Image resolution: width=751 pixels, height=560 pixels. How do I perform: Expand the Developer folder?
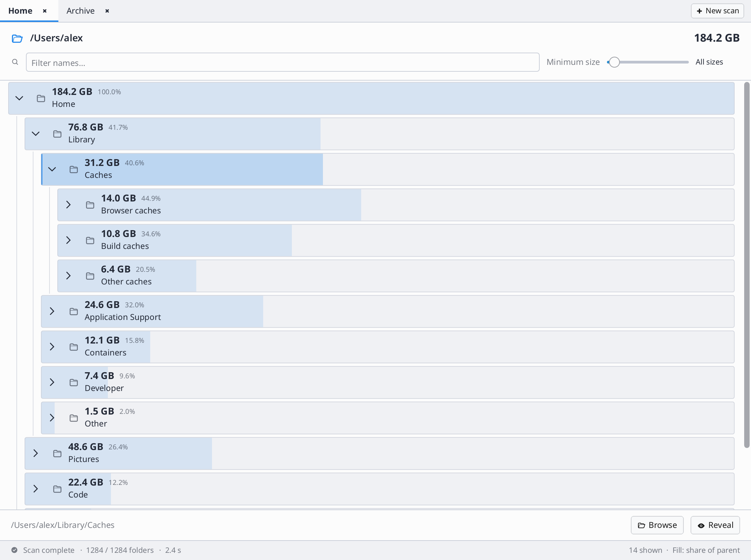click(x=52, y=382)
